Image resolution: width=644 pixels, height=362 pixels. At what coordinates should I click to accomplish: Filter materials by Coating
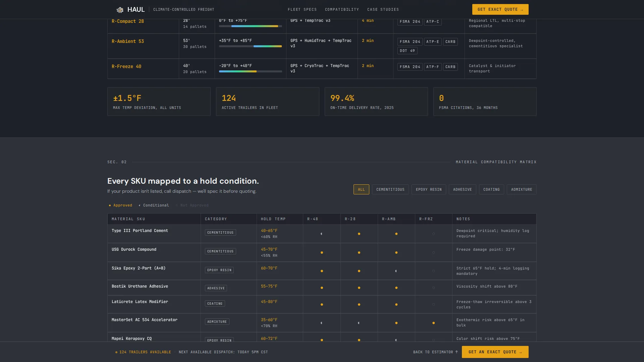(491, 189)
